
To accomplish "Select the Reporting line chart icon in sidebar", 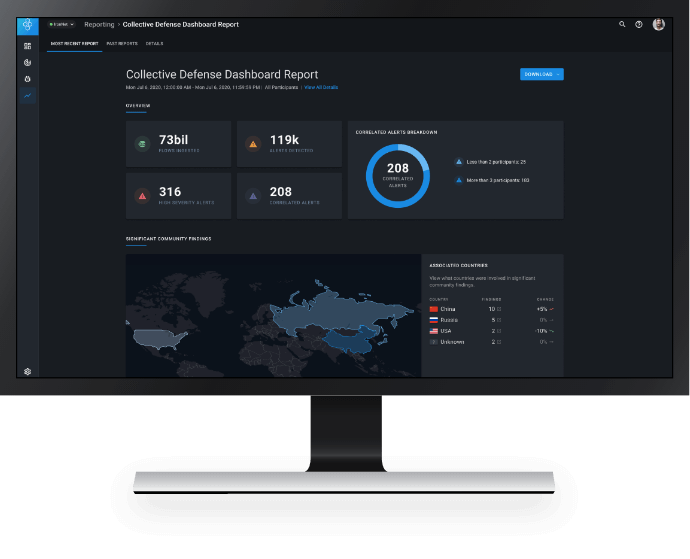I will [27, 95].
